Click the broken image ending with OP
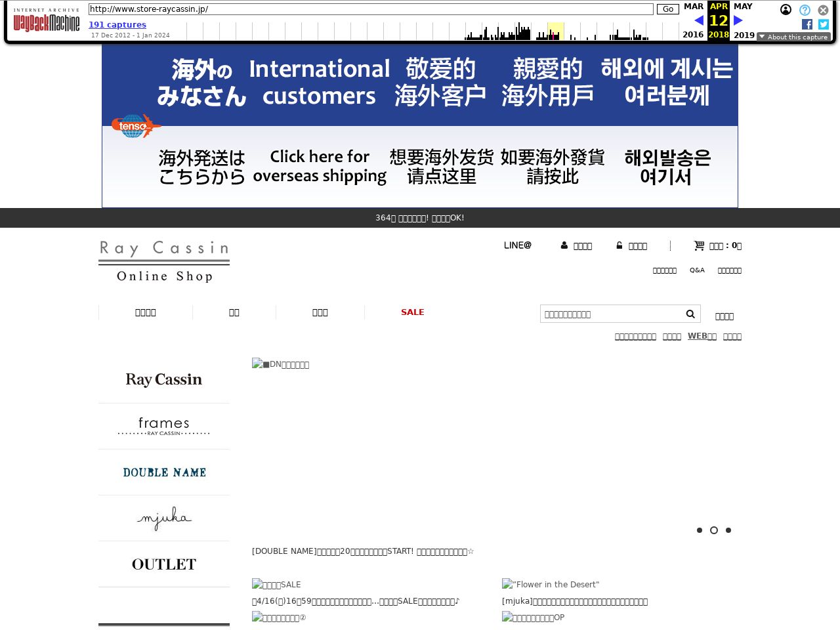The width and height of the screenshot is (840, 630). click(533, 617)
